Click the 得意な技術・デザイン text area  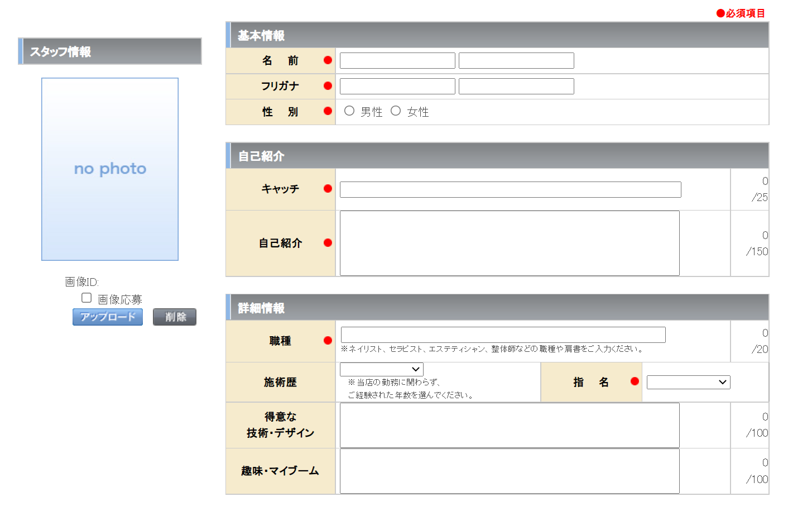(x=510, y=425)
